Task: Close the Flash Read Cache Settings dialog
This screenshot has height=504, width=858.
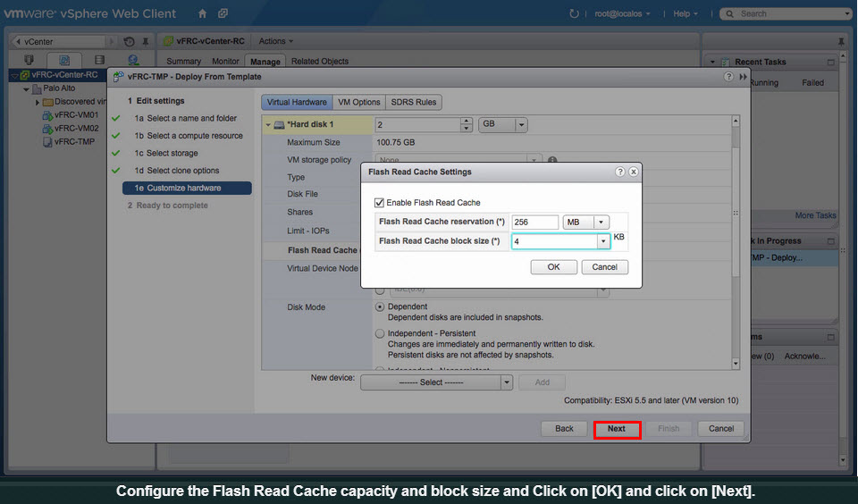Action: pyautogui.click(x=633, y=172)
